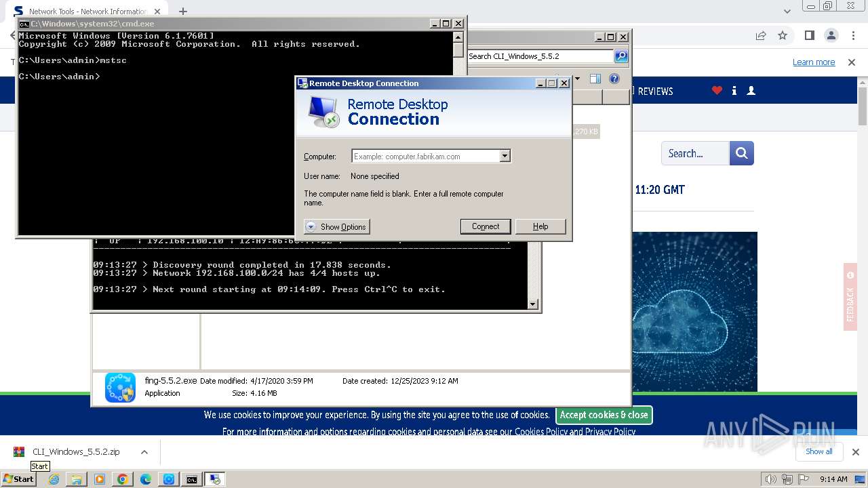Click the red heart favorites icon

717,90
